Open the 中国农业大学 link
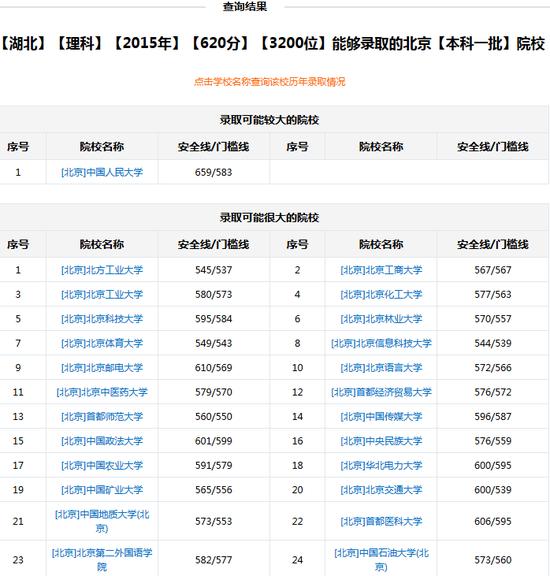The image size is (550, 576). [x=102, y=465]
